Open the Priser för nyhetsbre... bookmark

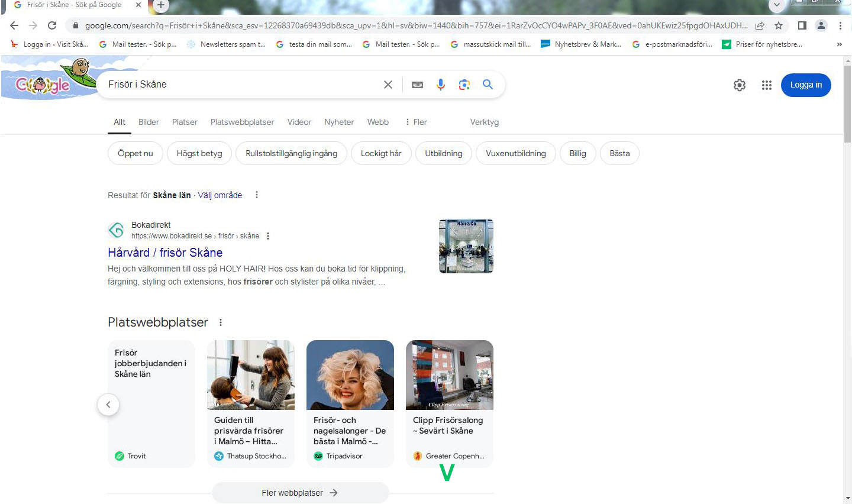[x=763, y=44]
